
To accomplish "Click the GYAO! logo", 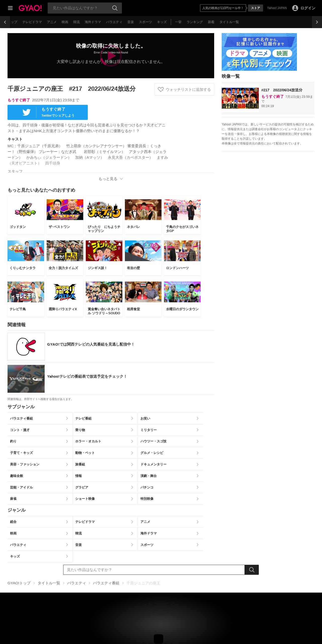I will [30, 8].
